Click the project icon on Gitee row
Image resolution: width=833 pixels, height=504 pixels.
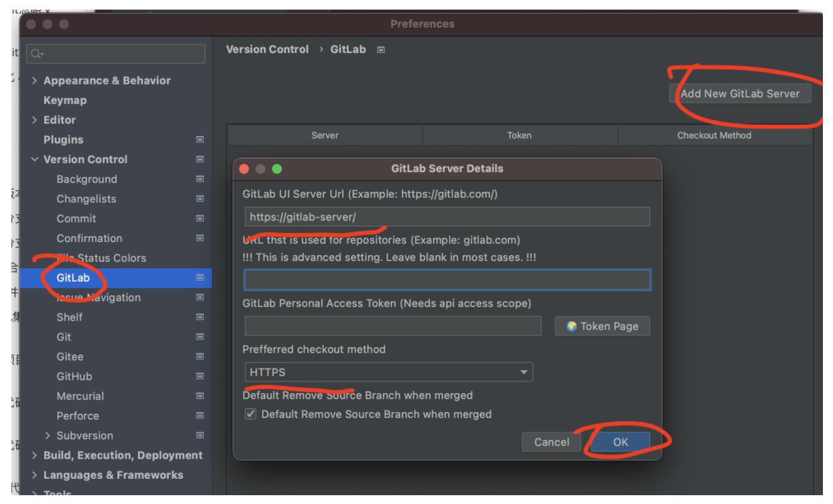click(x=200, y=357)
